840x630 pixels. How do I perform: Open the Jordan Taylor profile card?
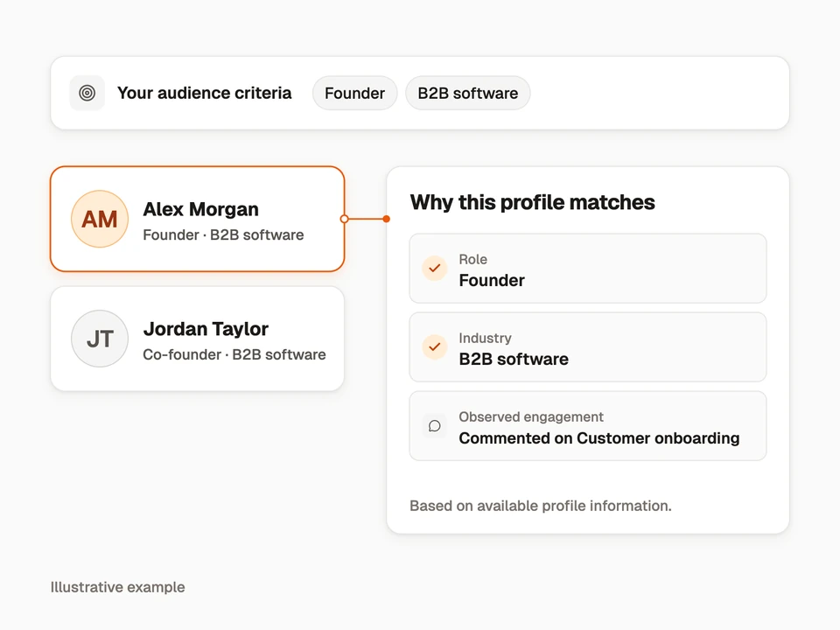pos(197,339)
